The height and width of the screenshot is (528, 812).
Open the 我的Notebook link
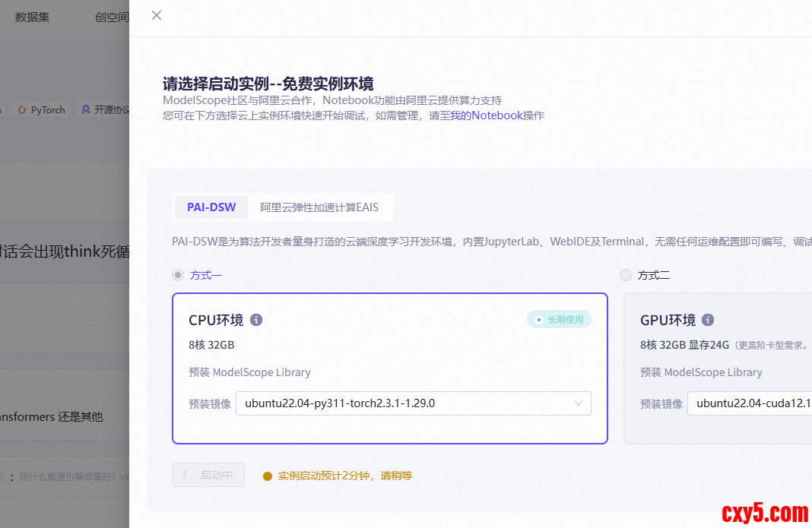(x=486, y=115)
